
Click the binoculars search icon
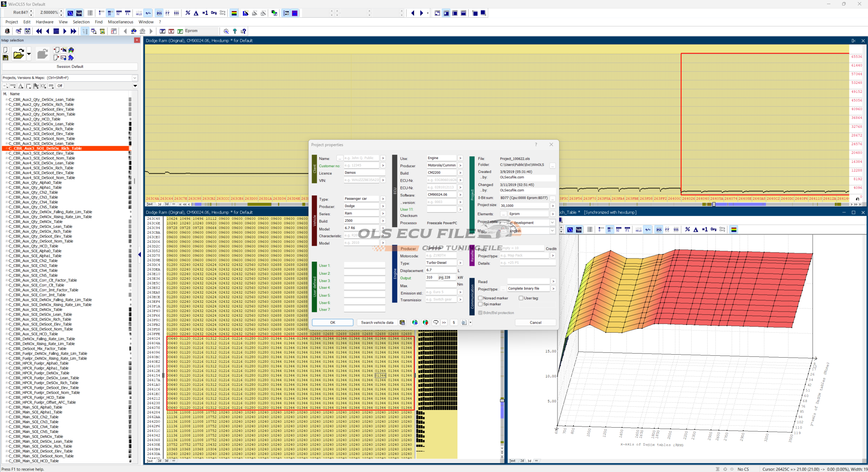pyautogui.click(x=134, y=31)
